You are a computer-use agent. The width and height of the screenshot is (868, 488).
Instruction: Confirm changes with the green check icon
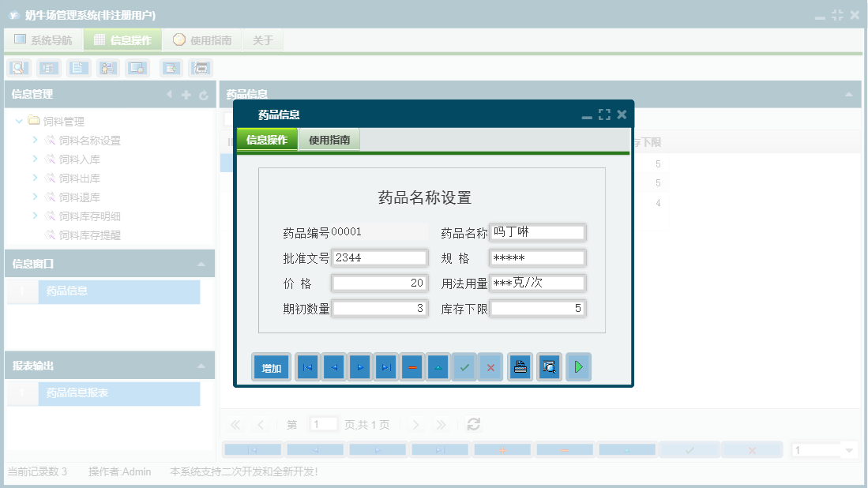pos(464,366)
